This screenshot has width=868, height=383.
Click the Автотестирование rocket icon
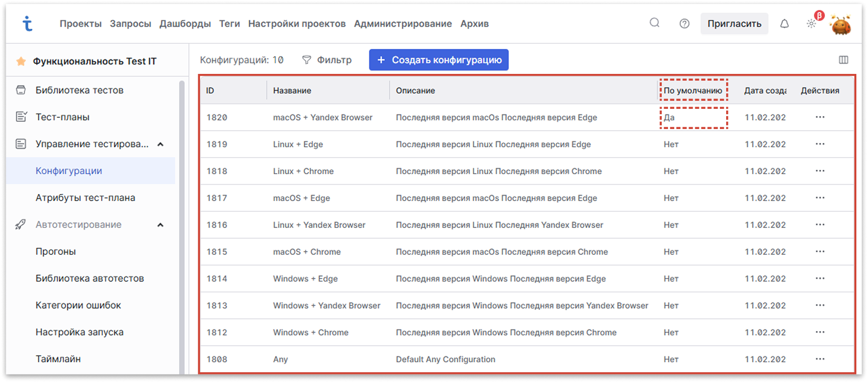[21, 224]
